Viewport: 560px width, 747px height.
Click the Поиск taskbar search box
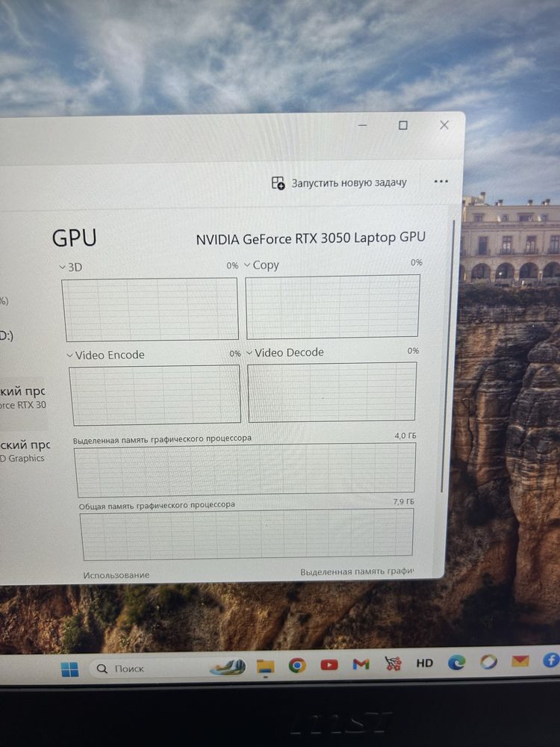(x=169, y=669)
